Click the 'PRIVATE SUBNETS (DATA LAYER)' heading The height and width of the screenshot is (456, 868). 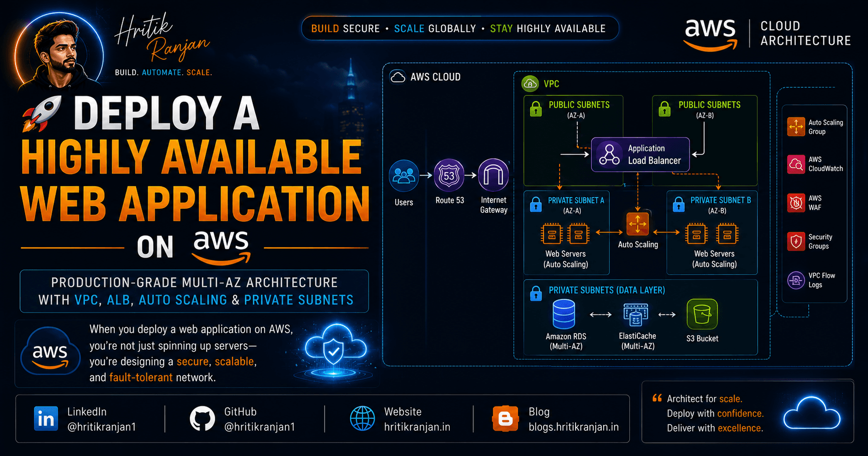click(x=607, y=290)
